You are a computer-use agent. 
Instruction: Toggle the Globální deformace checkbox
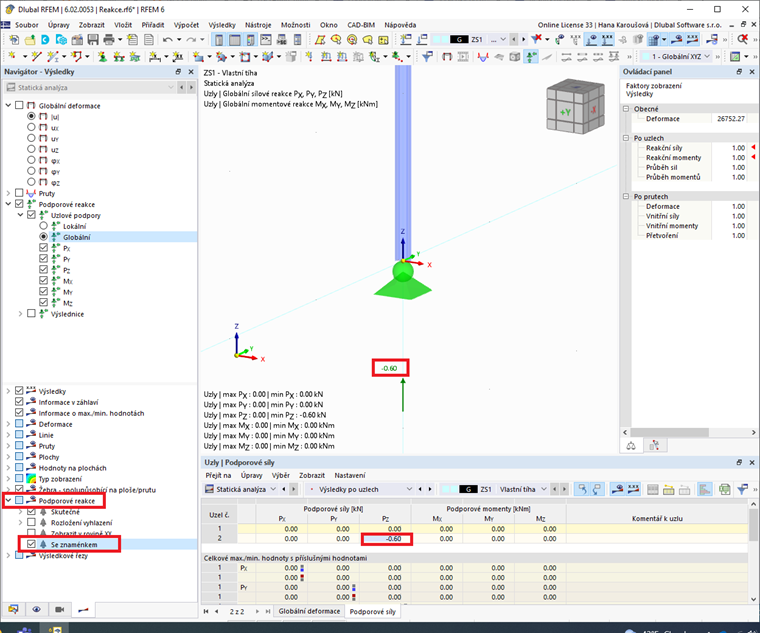19,105
